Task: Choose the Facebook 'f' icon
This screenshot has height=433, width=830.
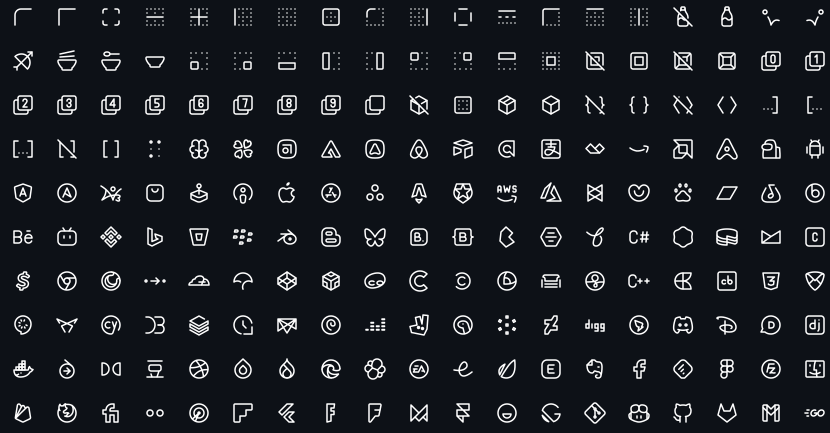Action: click(x=638, y=369)
